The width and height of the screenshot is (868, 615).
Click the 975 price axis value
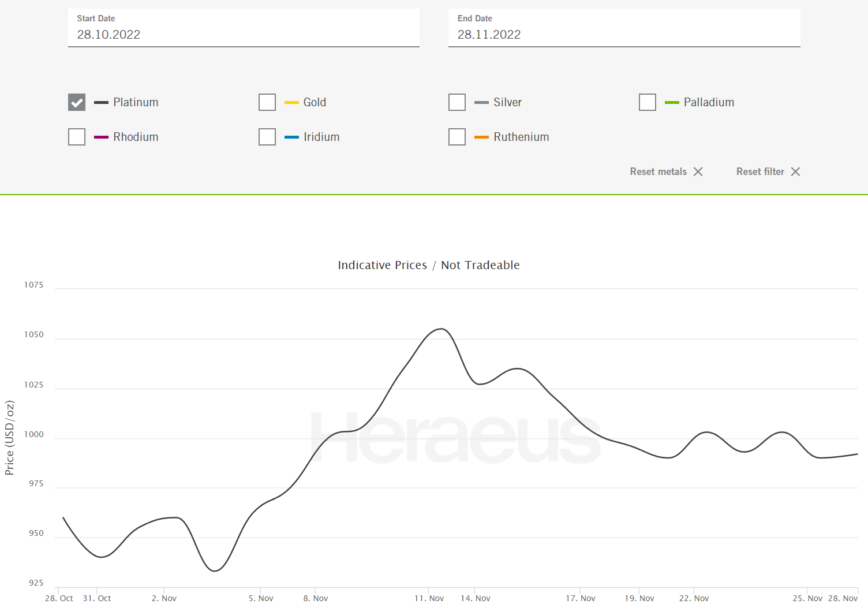36,483
